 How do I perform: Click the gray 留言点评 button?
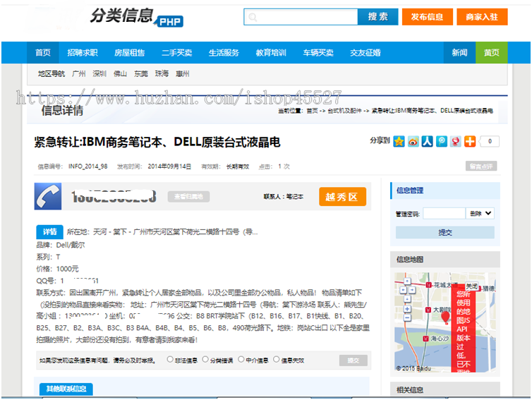pyautogui.click(x=481, y=166)
